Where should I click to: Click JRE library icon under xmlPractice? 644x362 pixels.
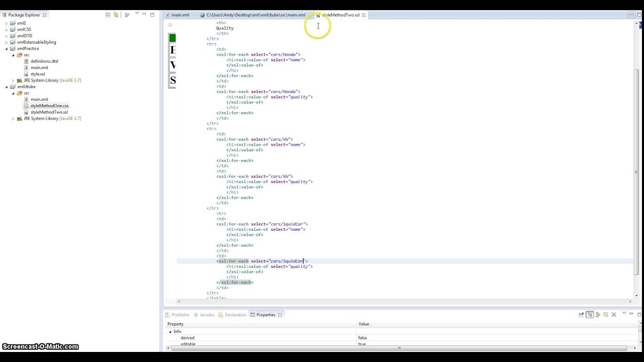tap(20, 80)
